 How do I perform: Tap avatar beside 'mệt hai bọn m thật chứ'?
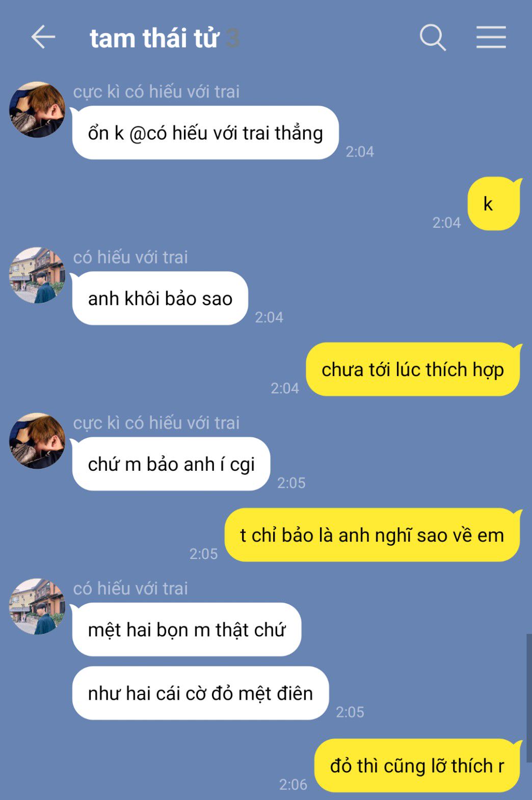point(37,606)
